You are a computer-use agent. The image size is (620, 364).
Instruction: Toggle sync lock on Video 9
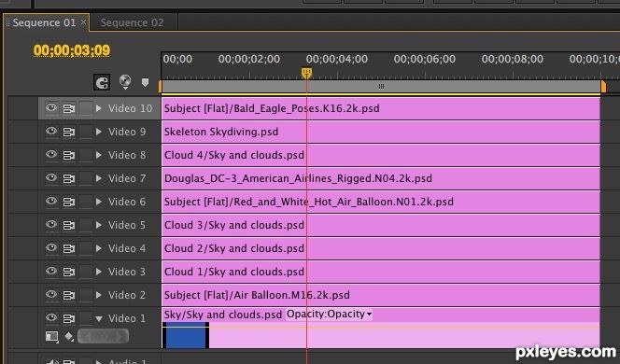pos(69,132)
